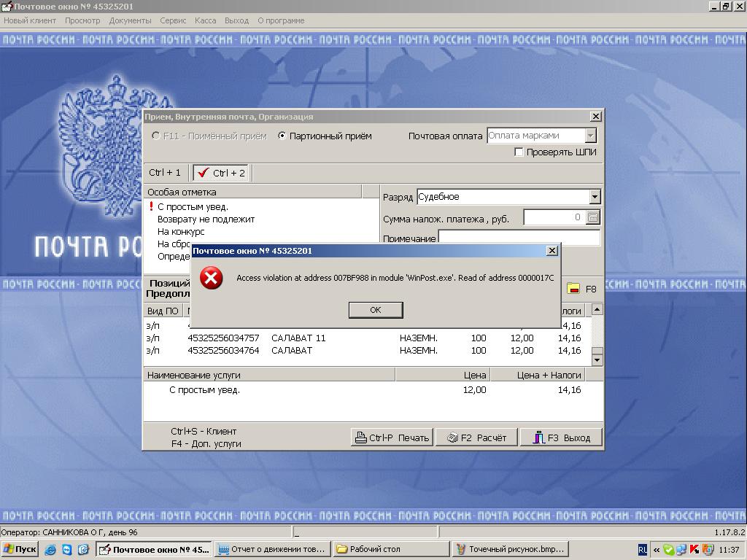The width and height of the screenshot is (747, 560).
Task: Open the Документы menu
Action: click(x=130, y=20)
